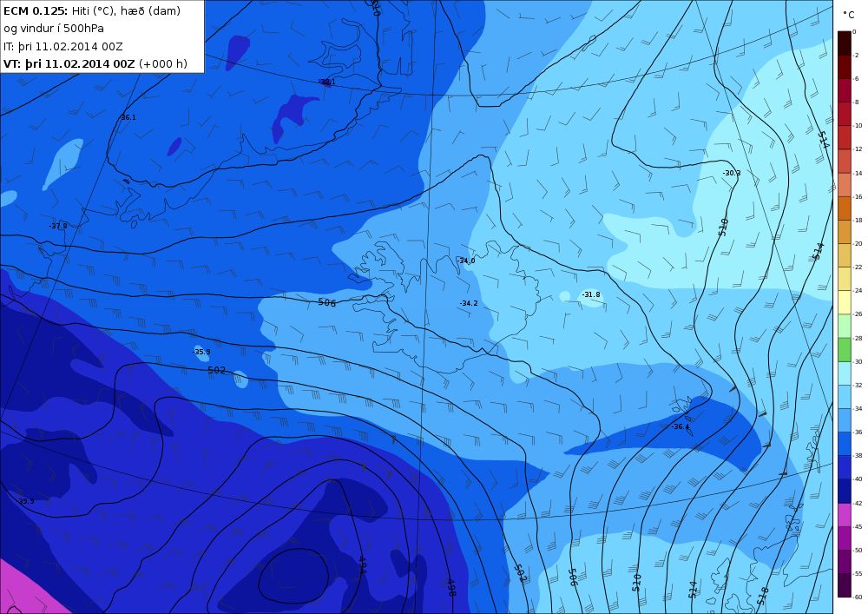Click the °C unit label above the legend

tap(848, 15)
